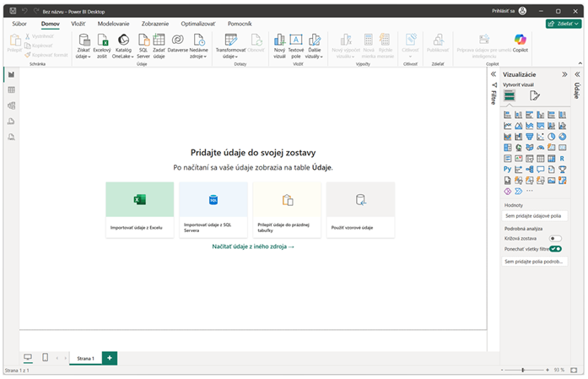
Task: Switch to table view in the left sidebar
Action: [x=12, y=89]
